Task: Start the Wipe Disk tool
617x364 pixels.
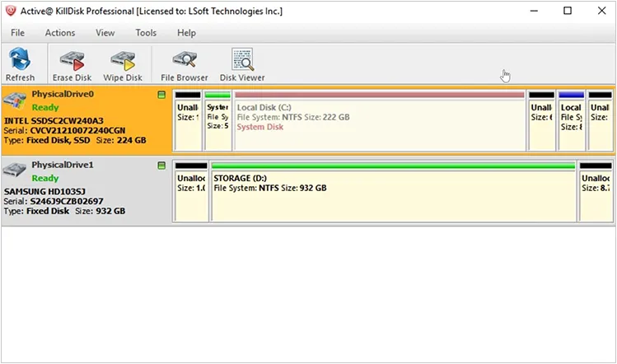Action: coord(123,65)
